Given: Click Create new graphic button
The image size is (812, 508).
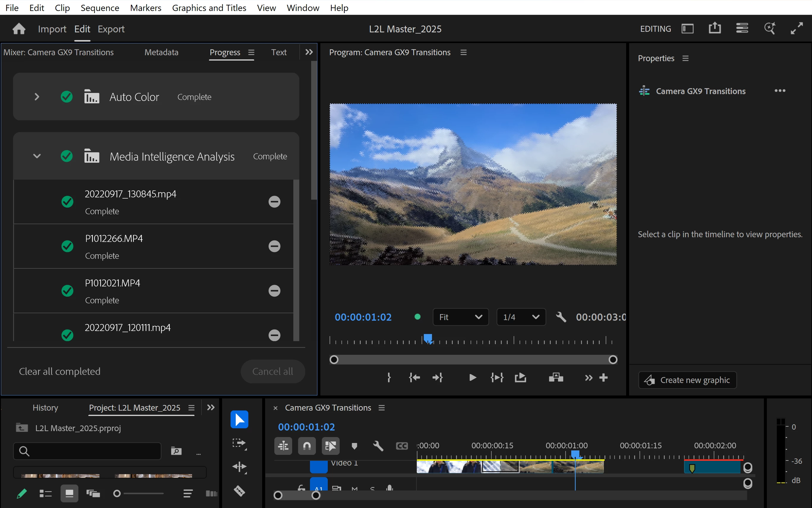Looking at the screenshot, I should coord(687,380).
